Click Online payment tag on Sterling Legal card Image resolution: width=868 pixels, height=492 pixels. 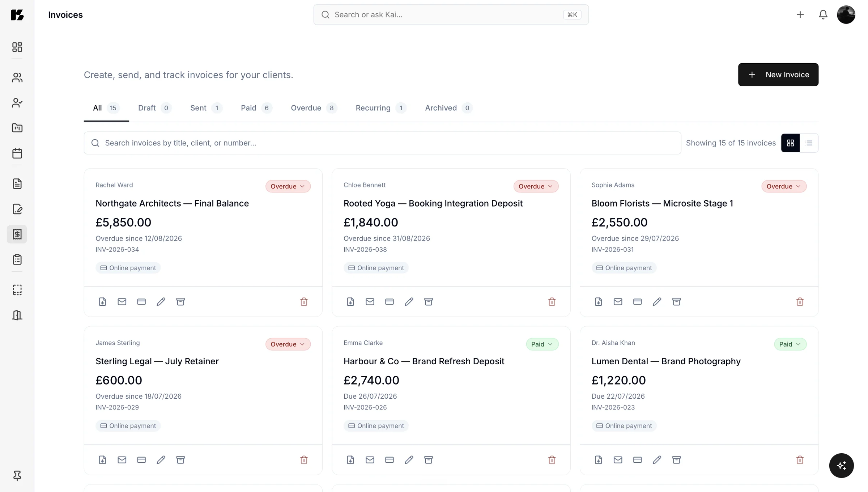[x=128, y=426]
